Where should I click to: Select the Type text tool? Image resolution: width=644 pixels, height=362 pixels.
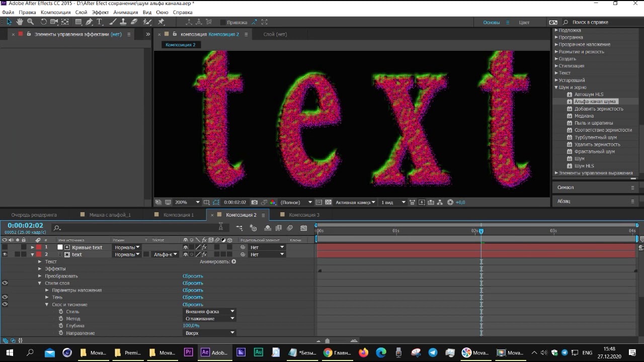pos(99,22)
